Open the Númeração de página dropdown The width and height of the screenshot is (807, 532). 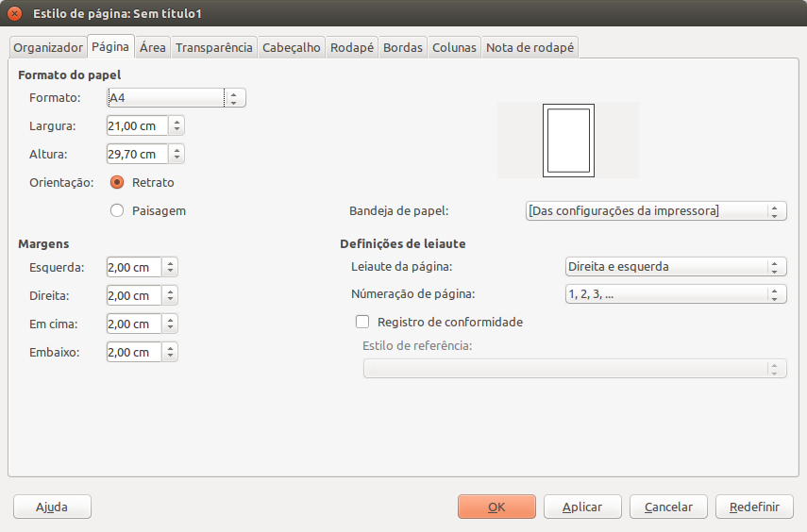pos(676,294)
